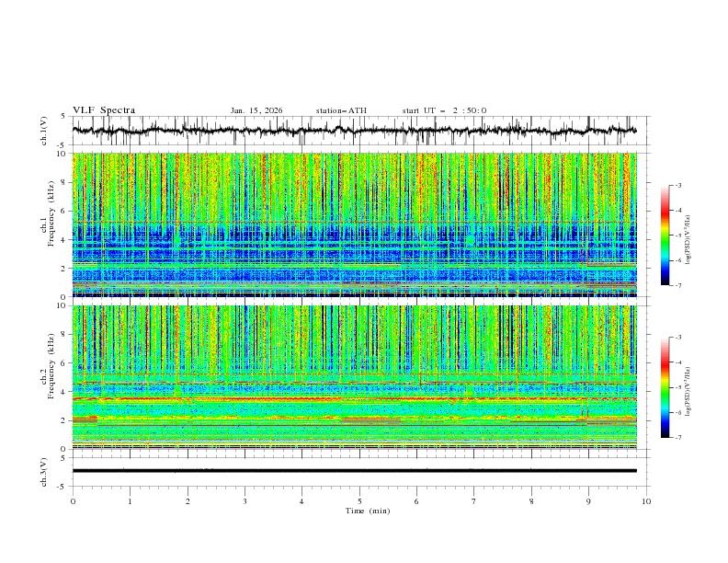Click the "ch.1(V)" waveform axis label
The height and width of the screenshot is (563, 728).
pos(44,131)
